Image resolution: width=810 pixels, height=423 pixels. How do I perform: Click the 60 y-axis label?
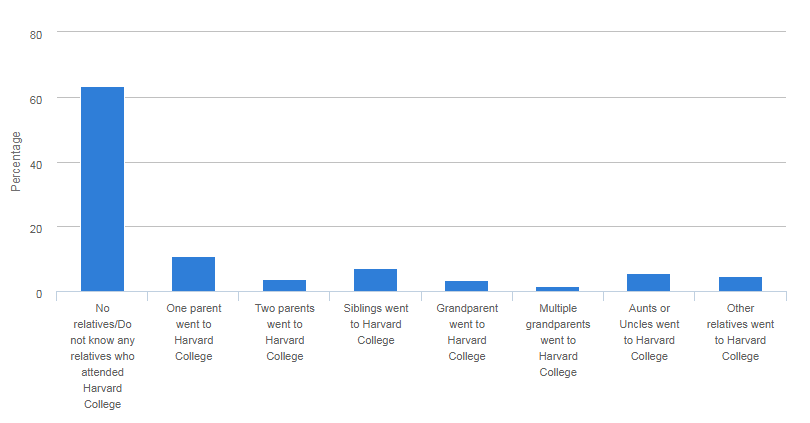(36, 99)
